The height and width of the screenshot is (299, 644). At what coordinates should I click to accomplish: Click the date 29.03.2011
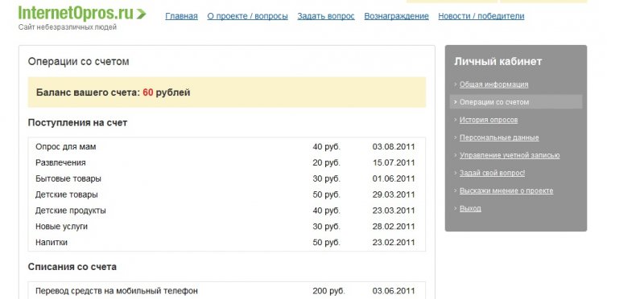(x=394, y=195)
